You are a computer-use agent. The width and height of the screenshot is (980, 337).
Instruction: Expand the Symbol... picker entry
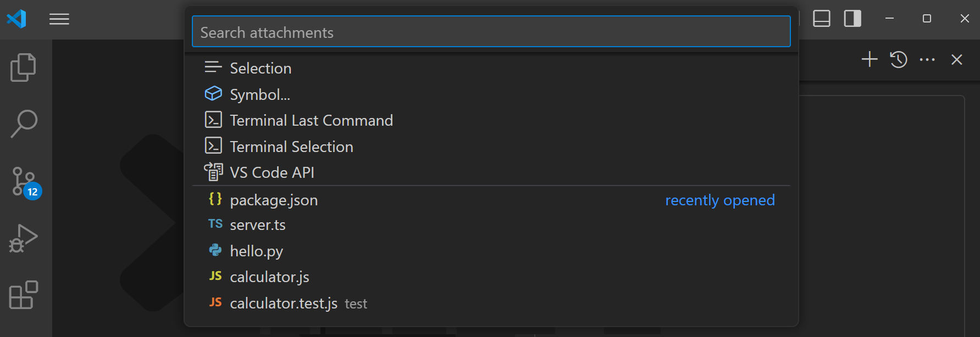pyautogui.click(x=260, y=94)
